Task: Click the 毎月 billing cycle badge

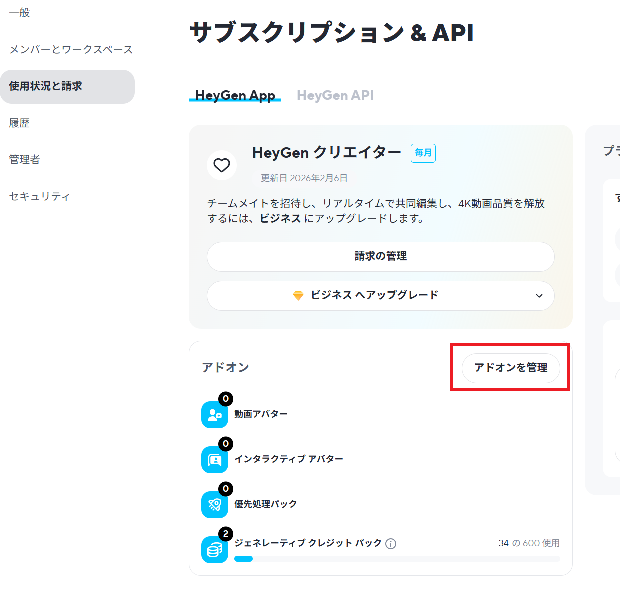Action: (x=423, y=153)
